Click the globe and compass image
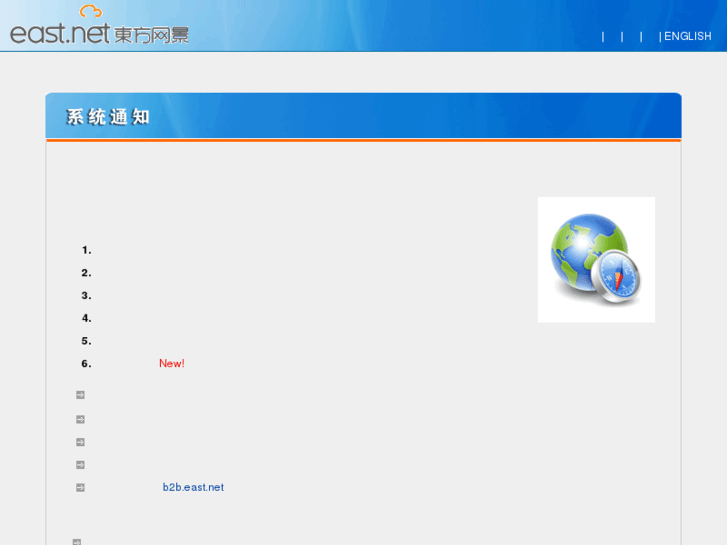This screenshot has height=545, width=727. coord(596,259)
